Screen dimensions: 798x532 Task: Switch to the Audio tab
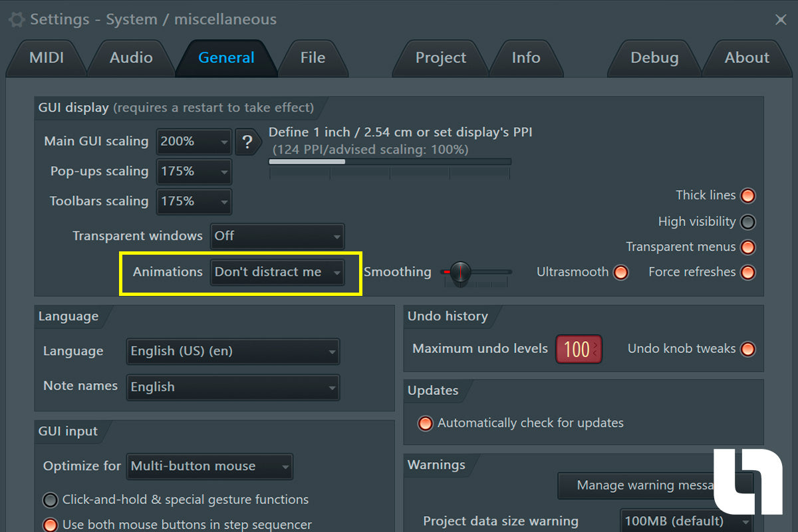point(131,58)
